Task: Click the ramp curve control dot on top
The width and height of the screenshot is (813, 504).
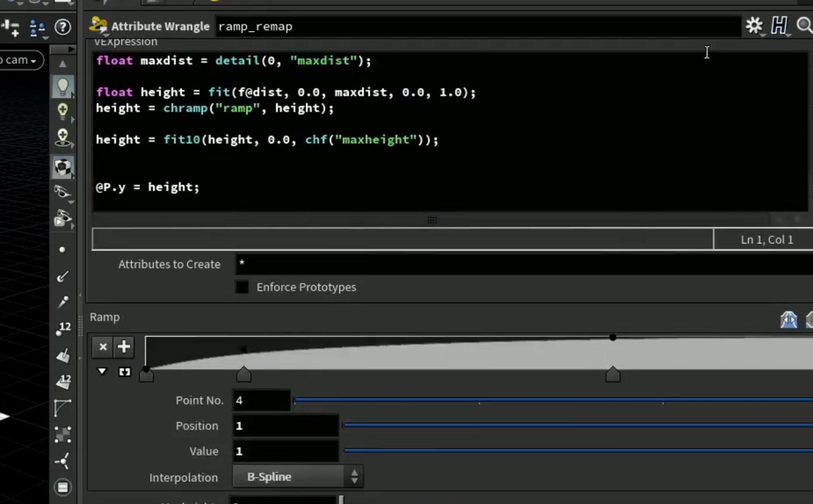Action: point(613,337)
